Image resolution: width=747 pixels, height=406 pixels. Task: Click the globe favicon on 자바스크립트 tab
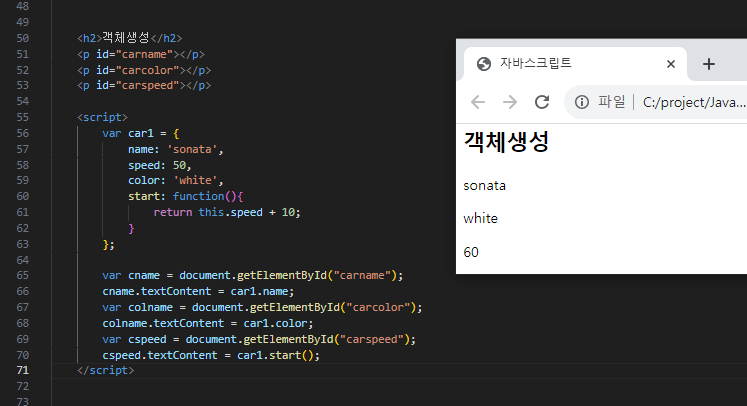pos(484,64)
